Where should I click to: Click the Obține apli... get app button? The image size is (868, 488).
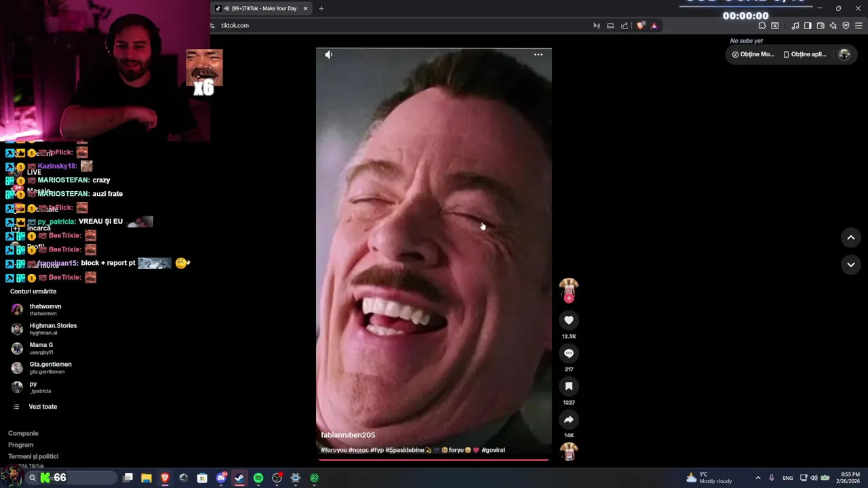click(805, 54)
